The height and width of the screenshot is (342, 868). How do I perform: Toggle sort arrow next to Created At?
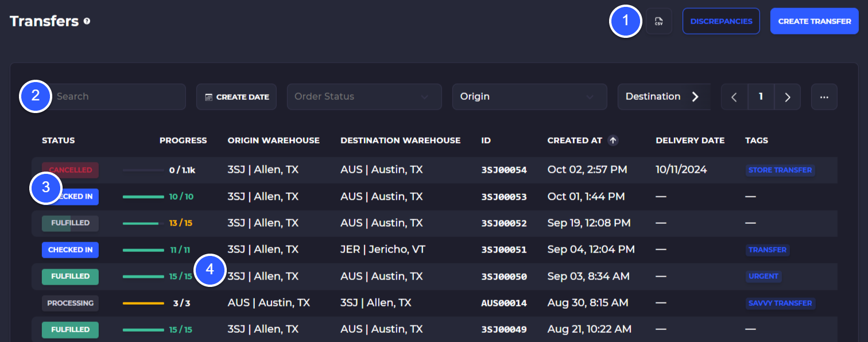(613, 140)
